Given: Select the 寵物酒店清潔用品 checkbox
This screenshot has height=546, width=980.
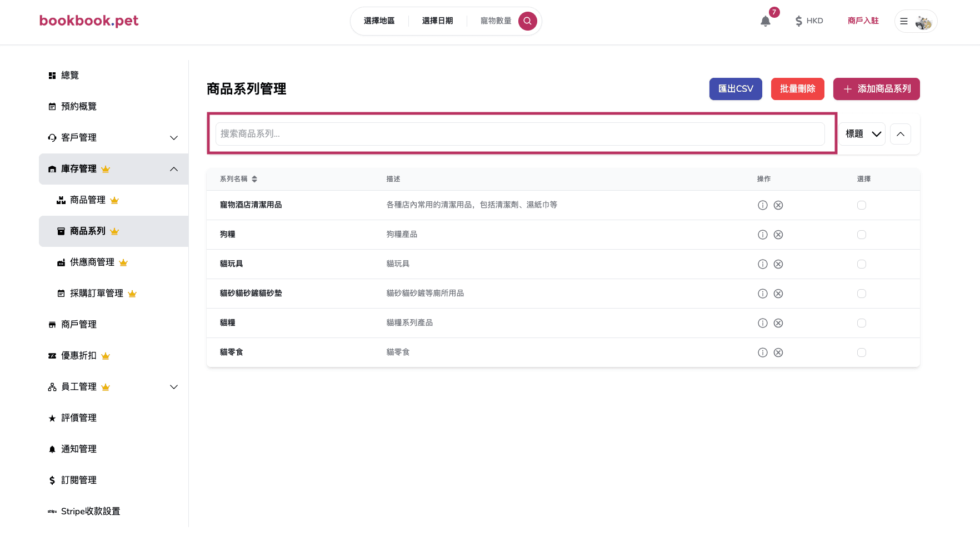Looking at the screenshot, I should tap(862, 205).
